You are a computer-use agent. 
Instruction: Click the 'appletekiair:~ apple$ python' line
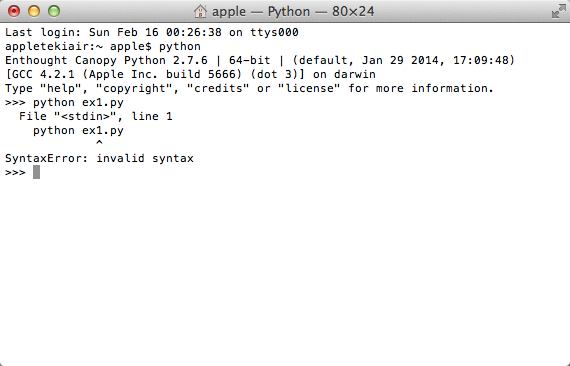103,47
